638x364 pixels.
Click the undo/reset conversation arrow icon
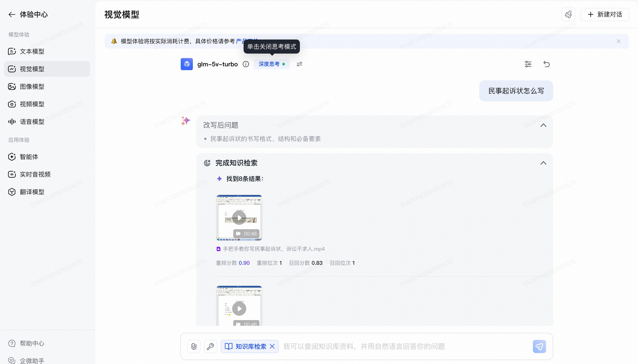[x=546, y=64]
